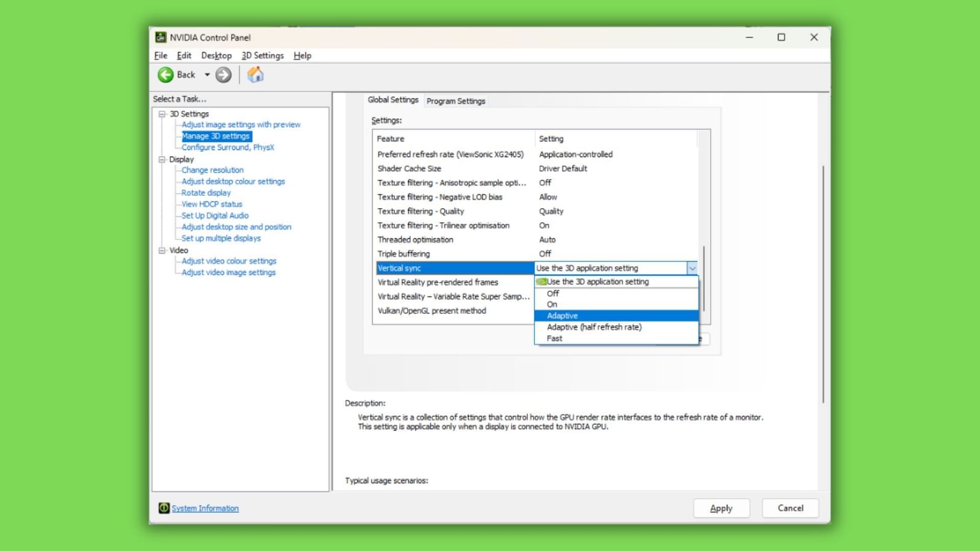Collapse the Display section in the task tree
This screenshot has height=551, width=980.
(x=162, y=159)
